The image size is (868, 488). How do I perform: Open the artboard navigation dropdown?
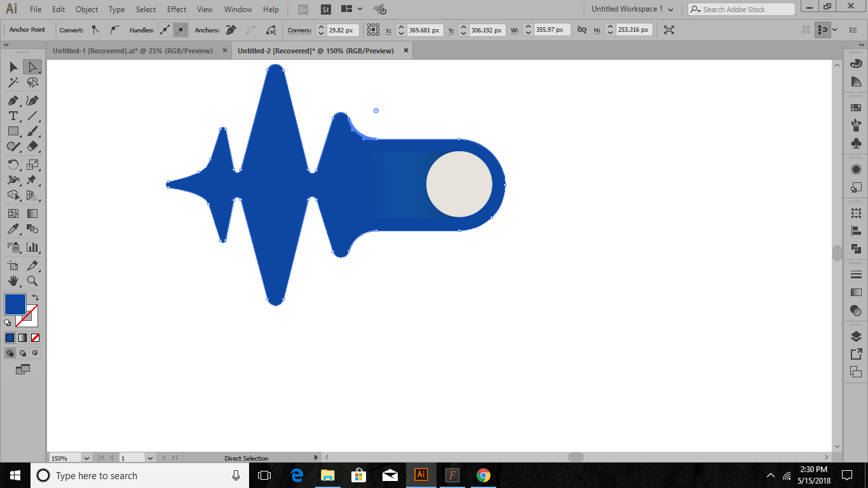(150, 457)
